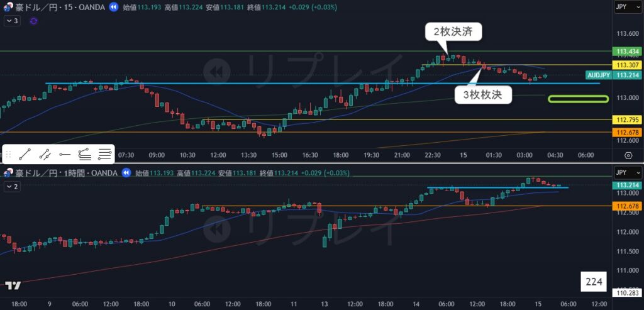
Task: Click the TradingView logo
Action: click(13, 285)
